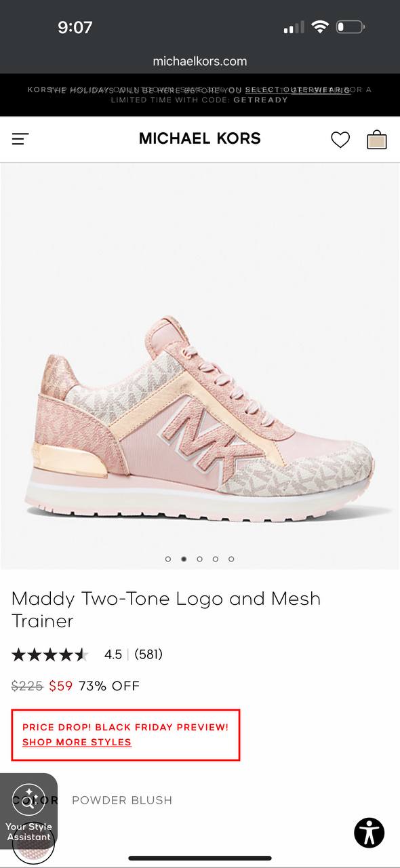Open the Select Outerwear promo link
This screenshot has width=400, height=868.
pos(298,90)
